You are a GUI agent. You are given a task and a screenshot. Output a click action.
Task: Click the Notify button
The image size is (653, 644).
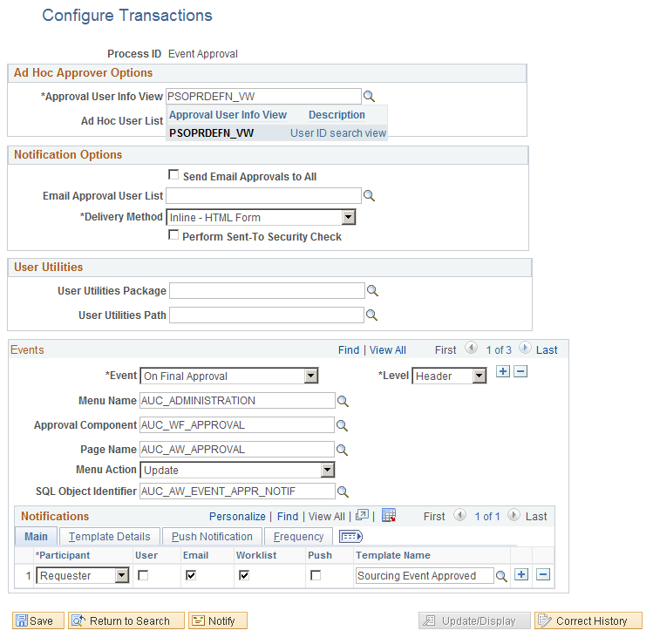(x=218, y=620)
